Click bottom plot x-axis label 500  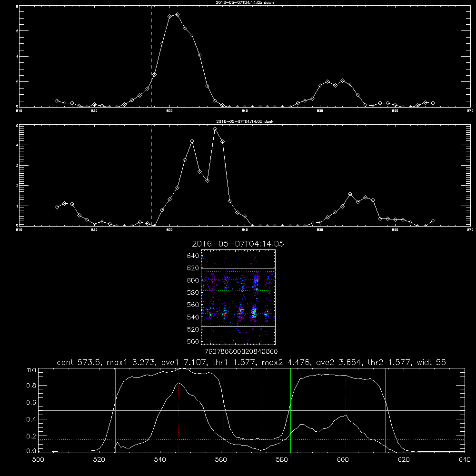38,460
